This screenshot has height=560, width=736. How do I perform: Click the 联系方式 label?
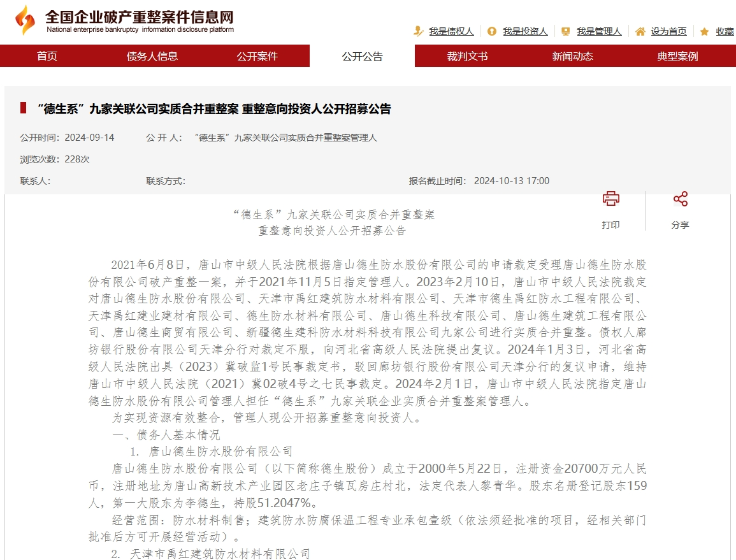click(x=166, y=181)
